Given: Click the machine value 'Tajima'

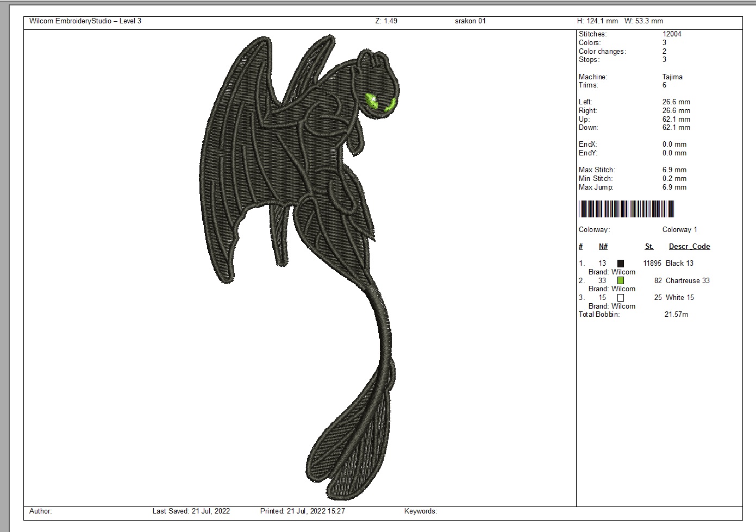Looking at the screenshot, I should [x=672, y=77].
